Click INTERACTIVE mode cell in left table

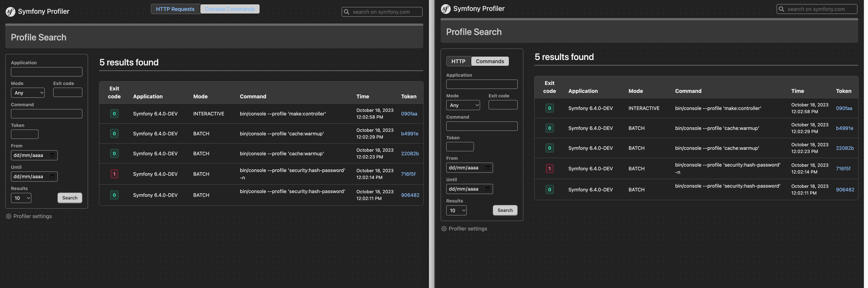tap(209, 114)
